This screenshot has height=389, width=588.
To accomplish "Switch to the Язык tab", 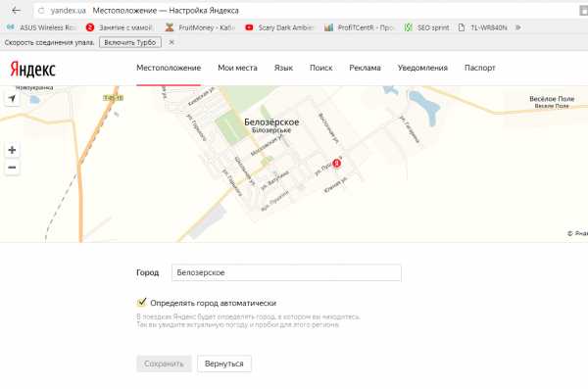I will point(283,68).
